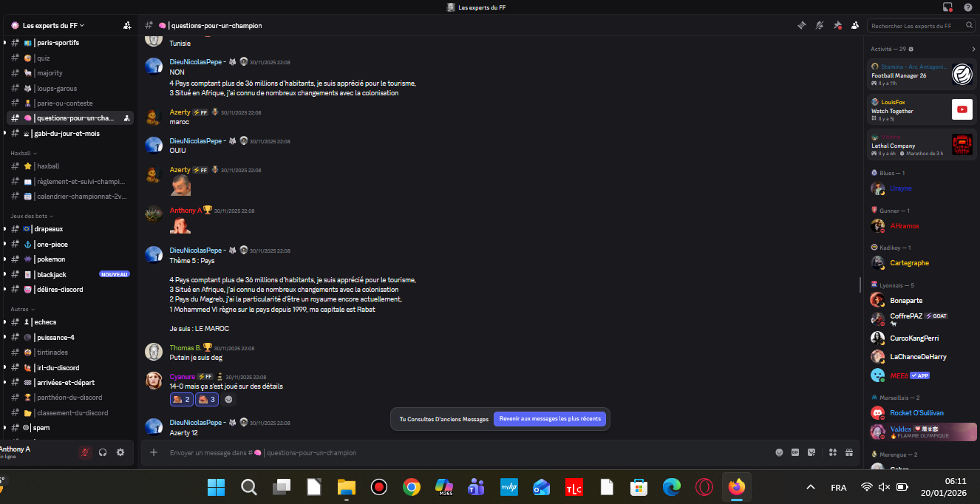The width and height of the screenshot is (980, 504).
Task: Open Microsoft Edge from the taskbar
Action: point(671,487)
